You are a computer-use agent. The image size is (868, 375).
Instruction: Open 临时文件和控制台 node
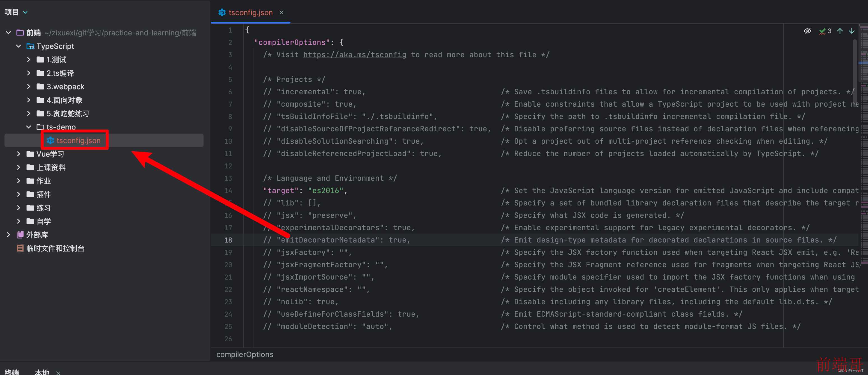pos(104,248)
